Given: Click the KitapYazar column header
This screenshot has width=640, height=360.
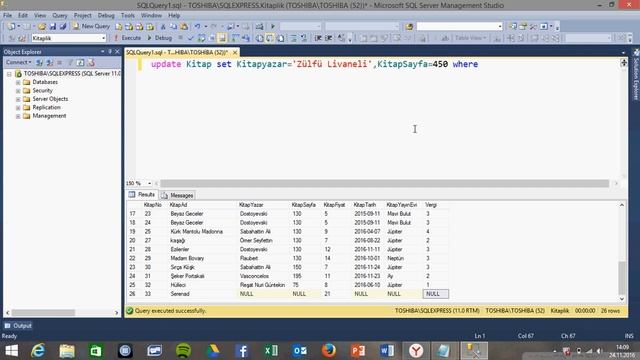Looking at the screenshot, I should (x=263, y=205).
